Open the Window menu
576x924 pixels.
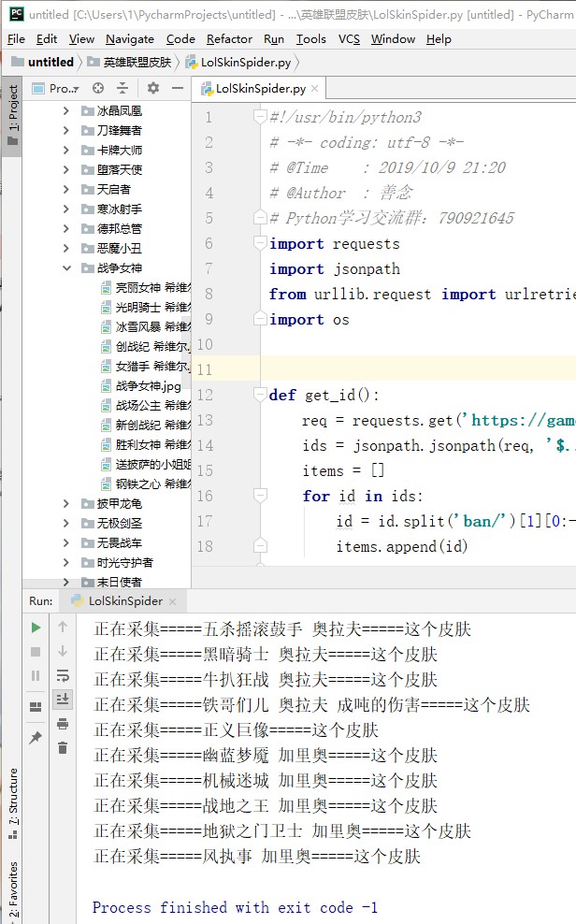393,39
